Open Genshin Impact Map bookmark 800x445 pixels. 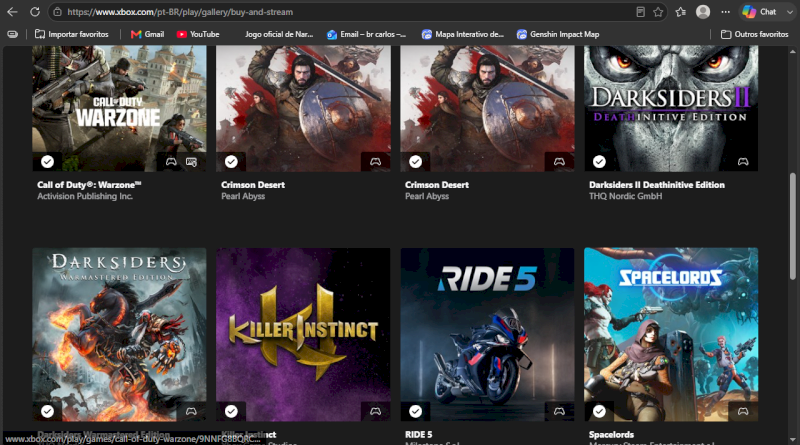558,34
